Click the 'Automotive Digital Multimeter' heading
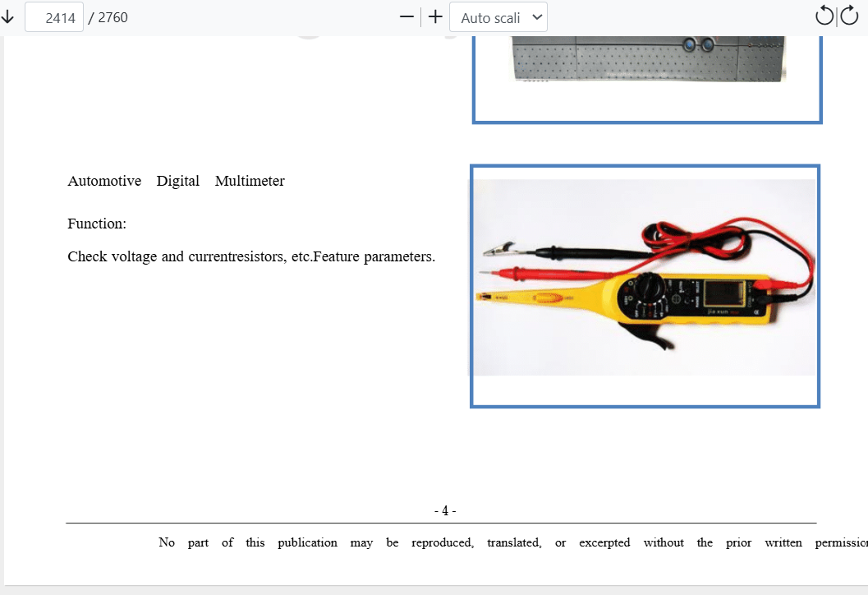Viewport: 868px width, 595px height. point(176,181)
